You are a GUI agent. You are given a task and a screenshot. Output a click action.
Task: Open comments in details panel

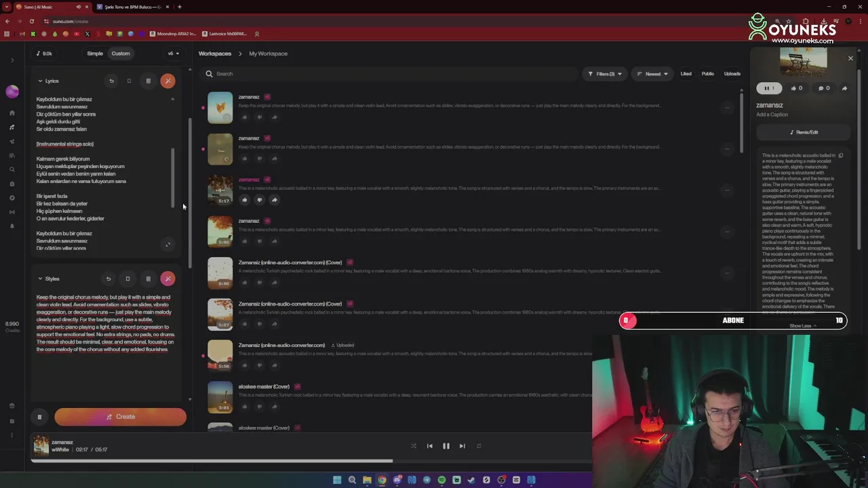pos(824,88)
